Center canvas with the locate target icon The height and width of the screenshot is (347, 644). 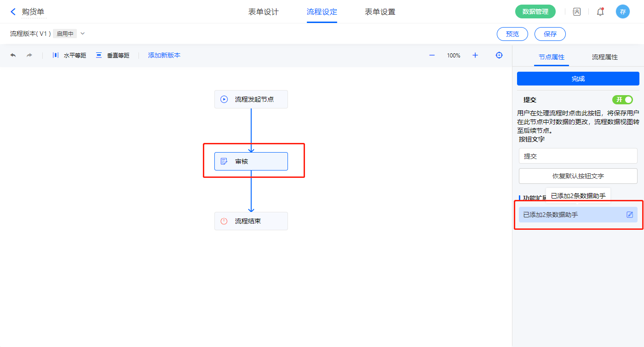pos(499,55)
